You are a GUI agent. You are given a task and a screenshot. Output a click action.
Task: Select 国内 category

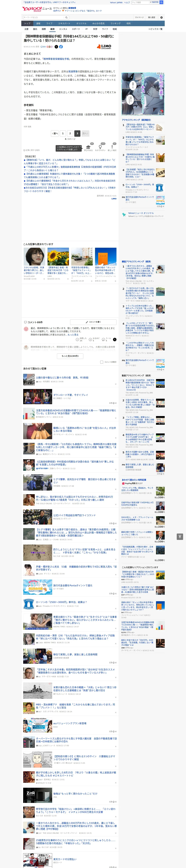point(35,29)
